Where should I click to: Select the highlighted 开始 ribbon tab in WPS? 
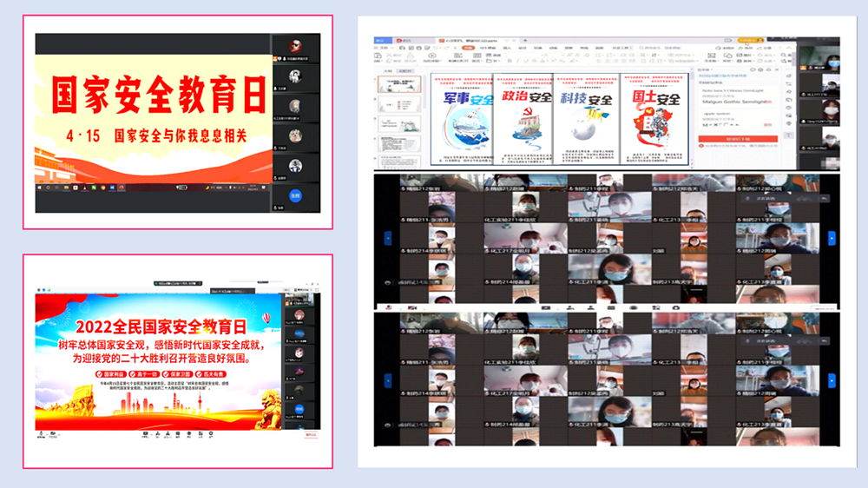pos(469,49)
